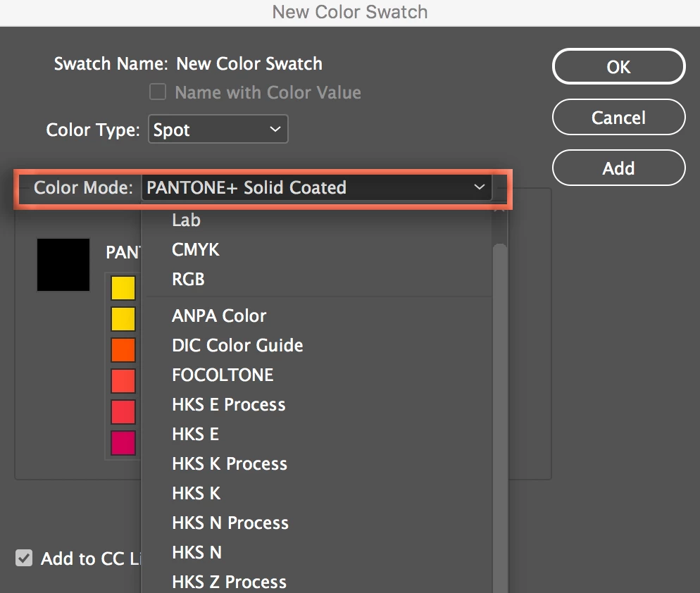The image size is (700, 593).
Task: Open the Color Type dropdown showing Spot
Action: pyautogui.click(x=218, y=130)
